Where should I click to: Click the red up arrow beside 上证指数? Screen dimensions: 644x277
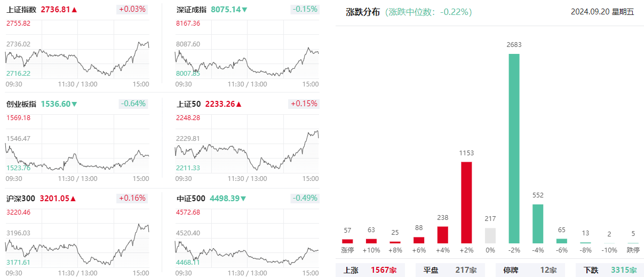point(74,10)
